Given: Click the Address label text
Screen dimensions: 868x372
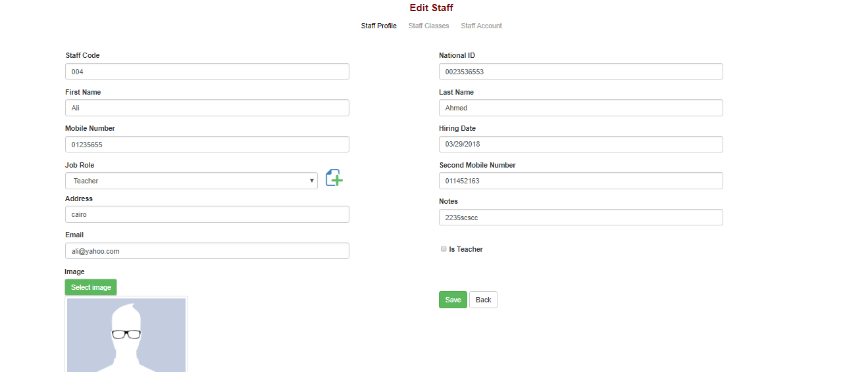Looking at the screenshot, I should pos(79,198).
